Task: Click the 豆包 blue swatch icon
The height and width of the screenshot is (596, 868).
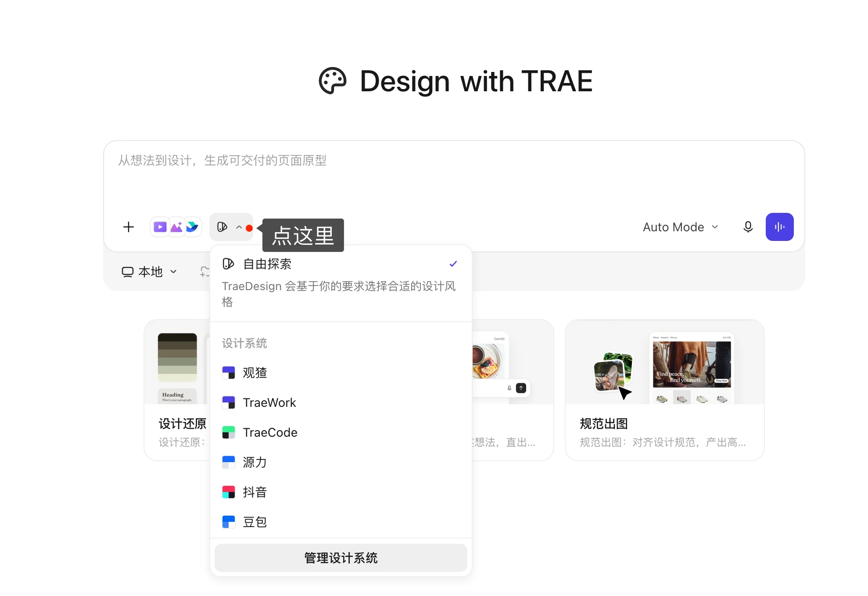Action: [x=229, y=522]
